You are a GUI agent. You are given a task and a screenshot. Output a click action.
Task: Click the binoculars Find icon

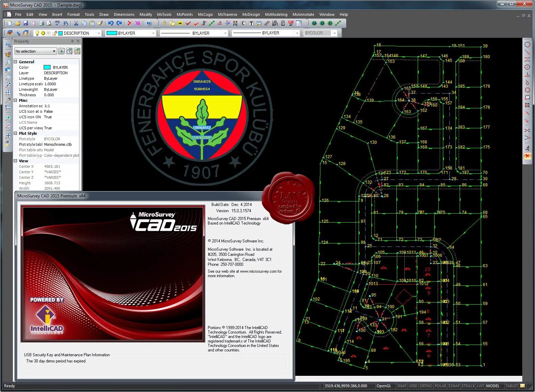click(65, 23)
